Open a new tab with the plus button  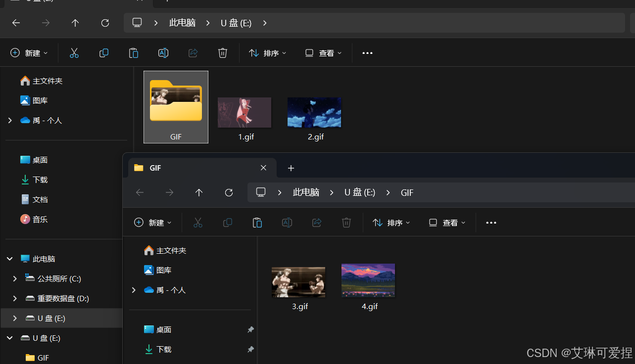tap(291, 168)
